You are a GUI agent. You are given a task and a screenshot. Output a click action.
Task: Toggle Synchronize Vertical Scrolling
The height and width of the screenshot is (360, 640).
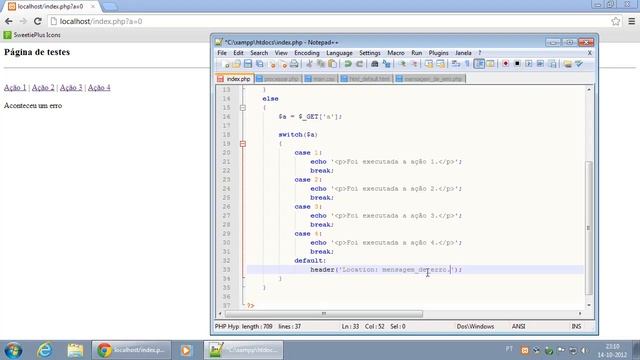point(429,64)
